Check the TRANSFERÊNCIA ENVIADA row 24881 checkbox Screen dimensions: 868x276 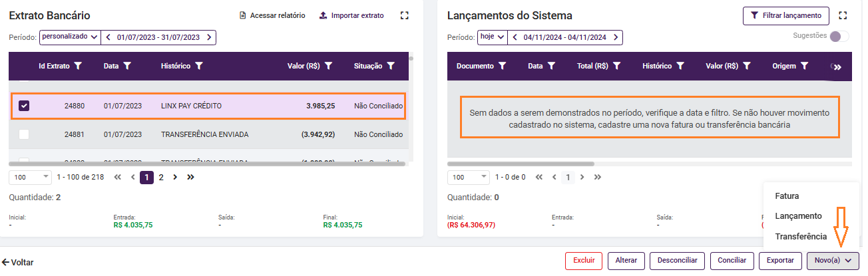24,134
